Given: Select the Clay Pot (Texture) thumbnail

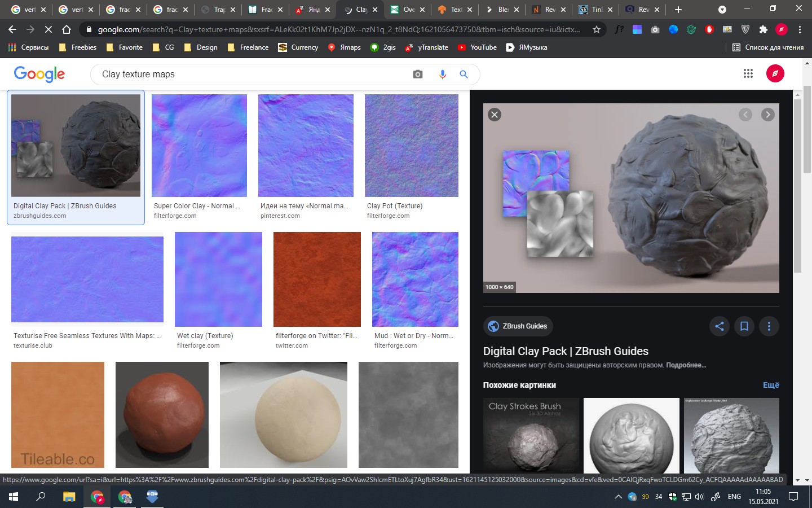Looking at the screenshot, I should [412, 146].
